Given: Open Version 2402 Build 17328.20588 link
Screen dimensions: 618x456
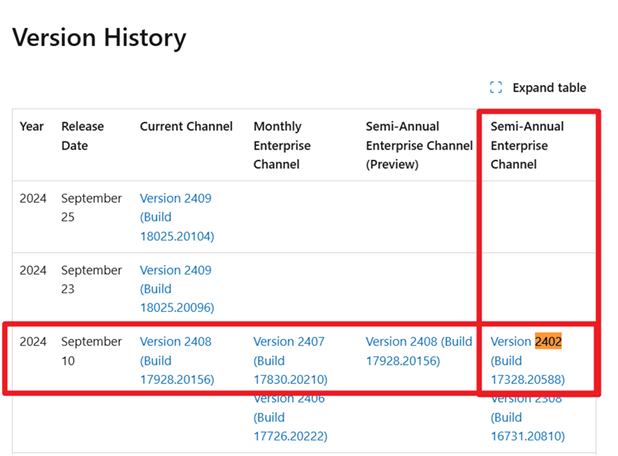Looking at the screenshot, I should coord(526,360).
